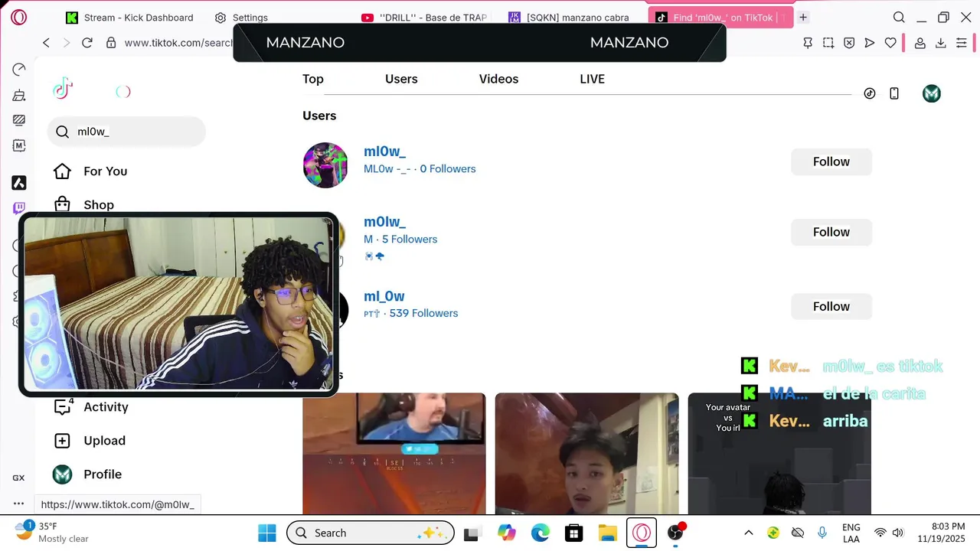The width and height of the screenshot is (980, 551).
Task: Go to For You feed
Action: click(x=90, y=171)
